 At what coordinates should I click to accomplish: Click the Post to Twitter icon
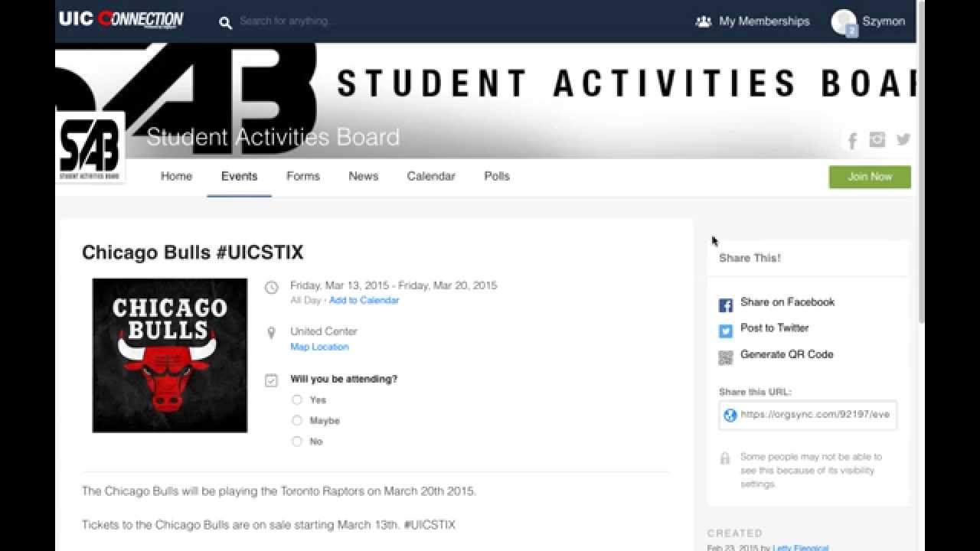(x=726, y=331)
